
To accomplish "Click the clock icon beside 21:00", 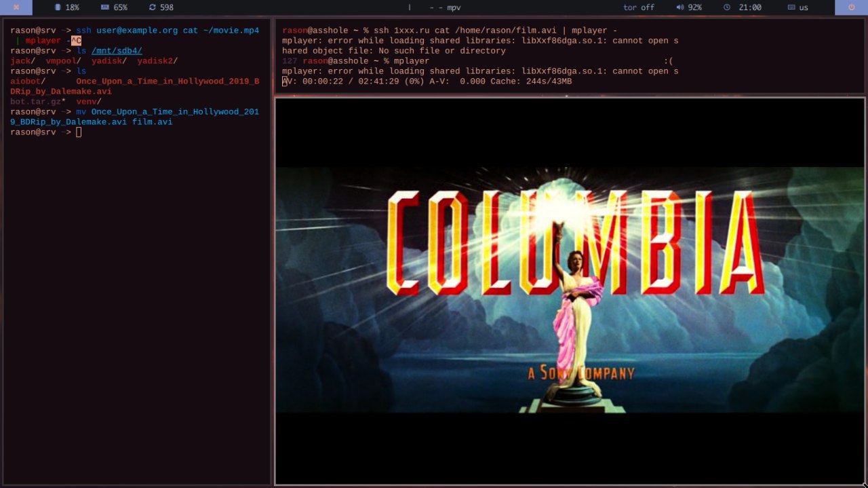I will click(x=727, y=7).
